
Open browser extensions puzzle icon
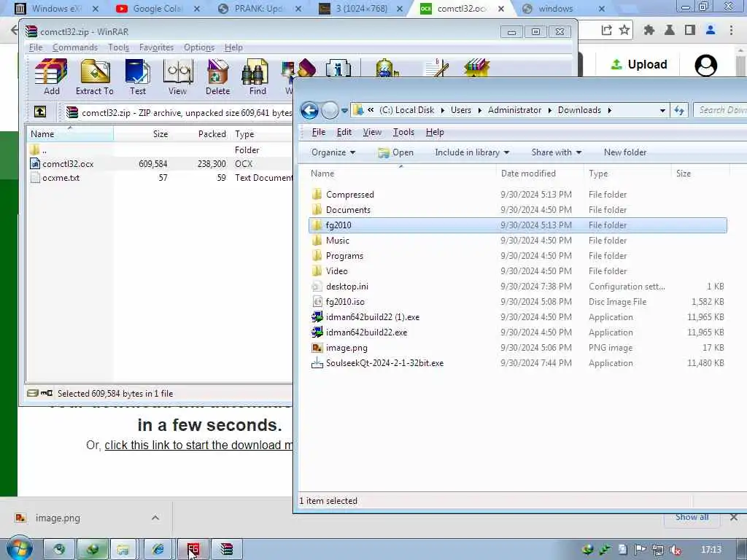[649, 31]
